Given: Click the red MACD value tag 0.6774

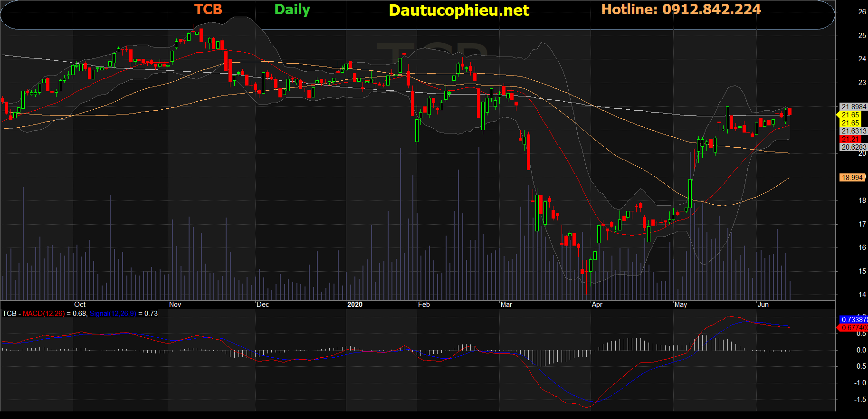Looking at the screenshot, I should (854, 328).
